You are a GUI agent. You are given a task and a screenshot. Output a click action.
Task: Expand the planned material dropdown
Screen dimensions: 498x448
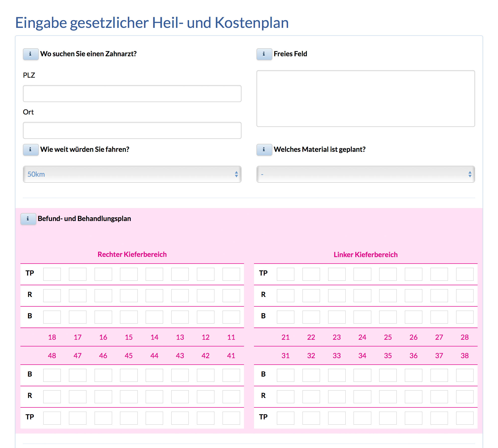(x=366, y=174)
